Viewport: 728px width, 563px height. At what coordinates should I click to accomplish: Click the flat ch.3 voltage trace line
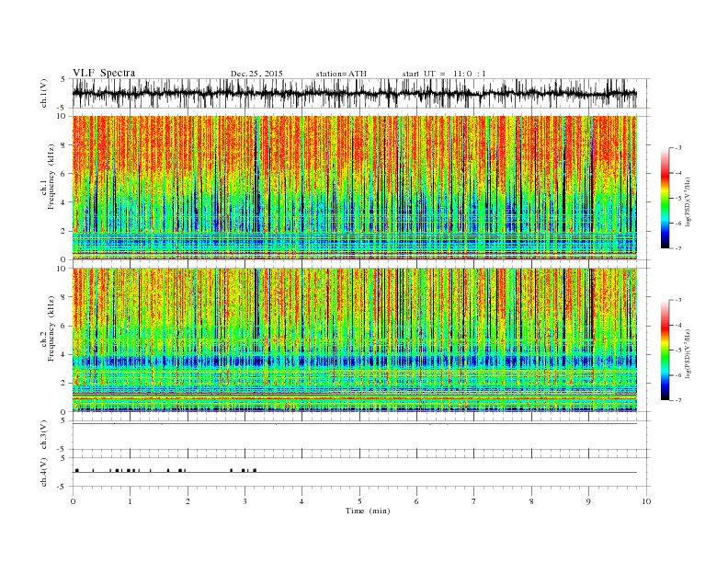point(354,423)
